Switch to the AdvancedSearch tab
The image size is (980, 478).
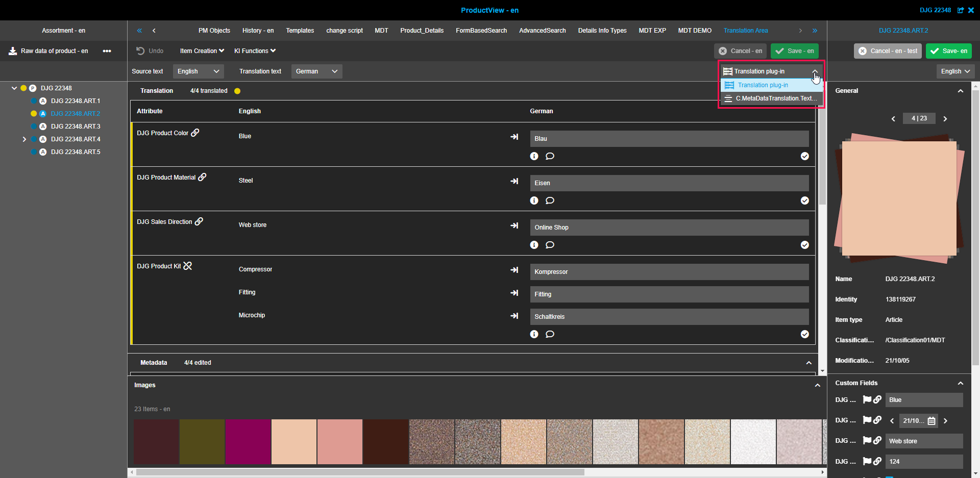click(x=542, y=31)
